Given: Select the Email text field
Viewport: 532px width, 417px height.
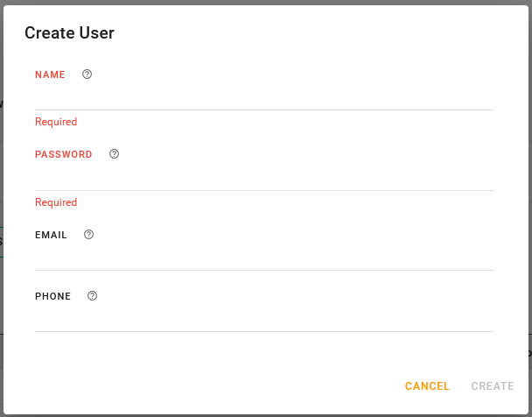Looking at the screenshot, I should [264, 257].
